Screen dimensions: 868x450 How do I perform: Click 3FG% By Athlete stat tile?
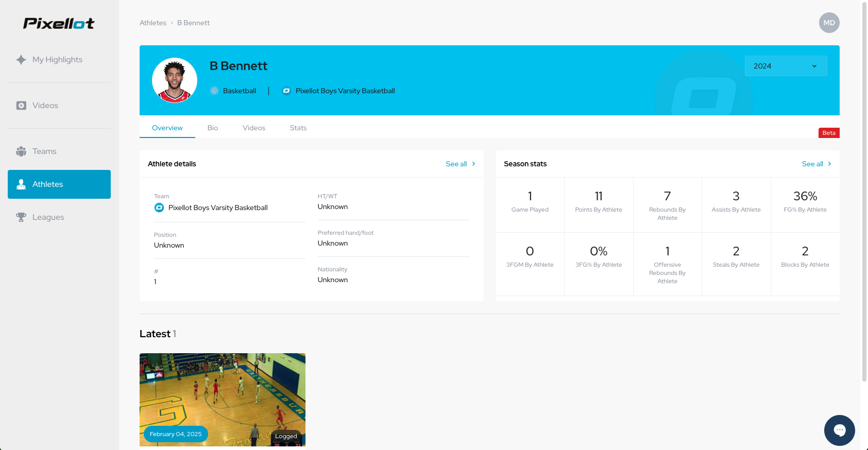click(x=599, y=264)
